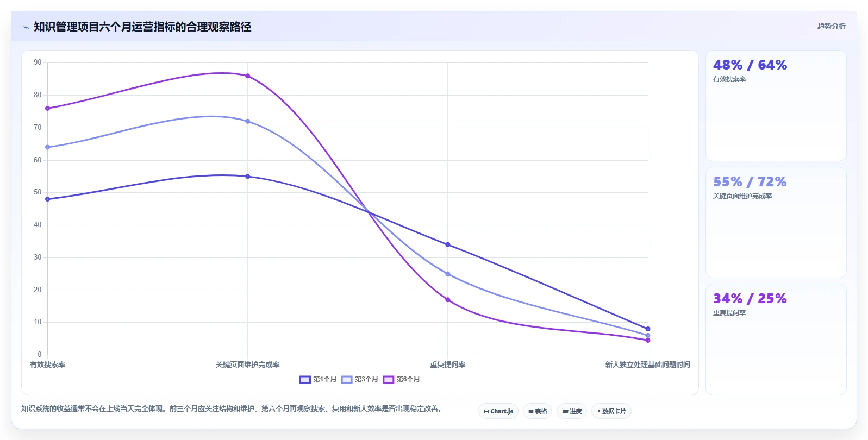868x440 pixels.
Task: Open the 55% / 72% 关键页面维护完成率 card
Action: point(776,223)
